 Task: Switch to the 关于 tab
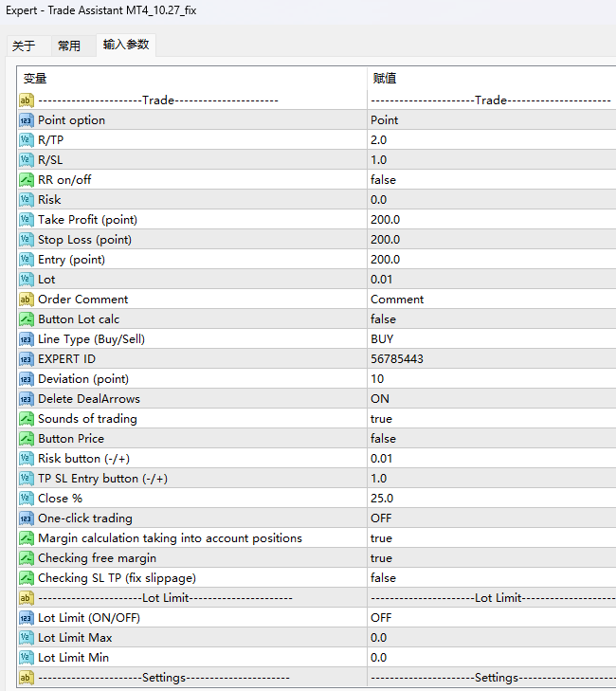coord(24,45)
